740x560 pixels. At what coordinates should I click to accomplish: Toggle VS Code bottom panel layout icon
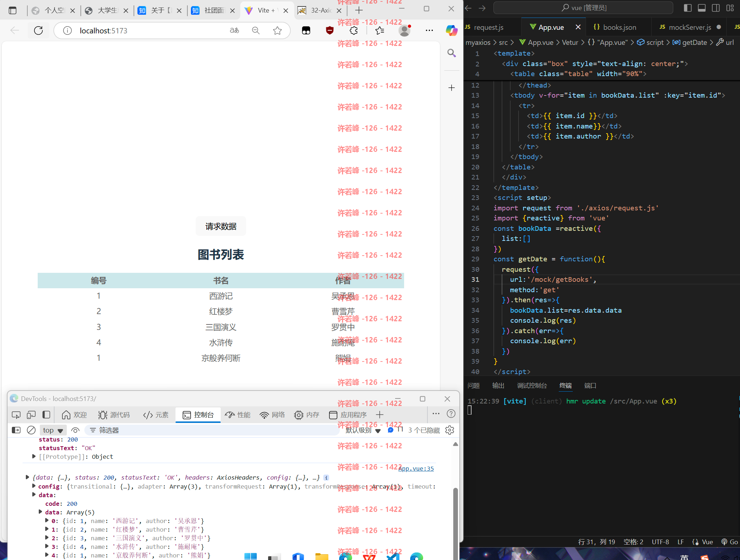702,8
